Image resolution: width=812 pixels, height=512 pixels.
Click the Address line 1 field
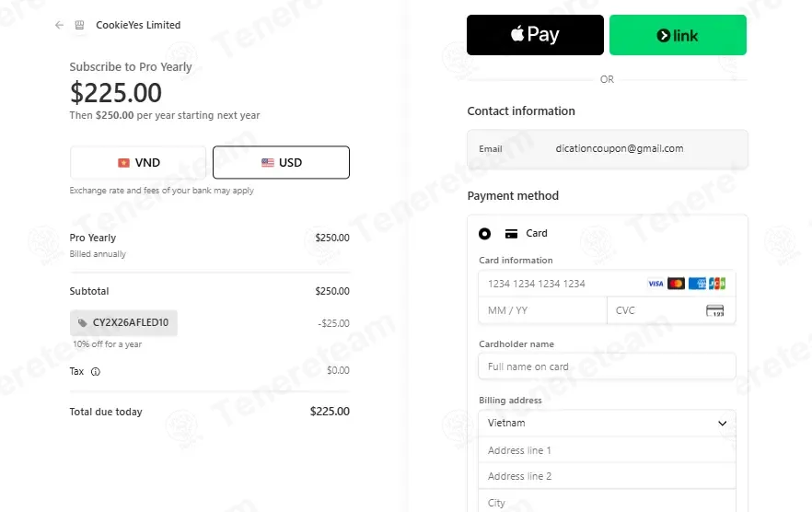(607, 449)
